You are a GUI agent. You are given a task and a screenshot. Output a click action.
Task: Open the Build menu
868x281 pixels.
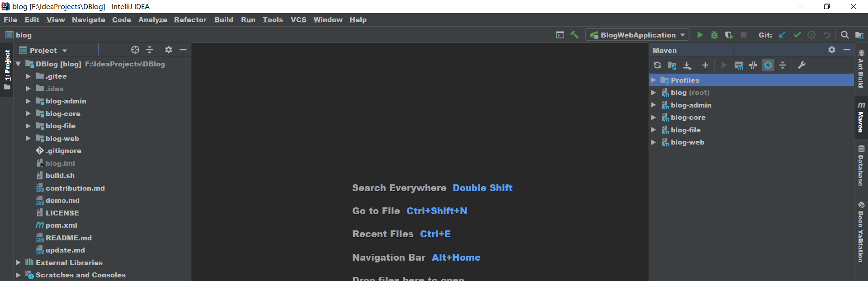[x=223, y=20]
